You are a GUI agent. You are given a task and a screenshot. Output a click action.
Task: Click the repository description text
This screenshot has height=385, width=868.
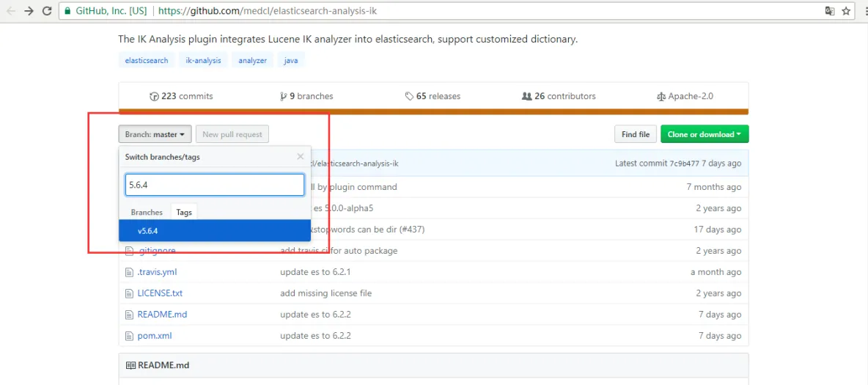(x=348, y=40)
